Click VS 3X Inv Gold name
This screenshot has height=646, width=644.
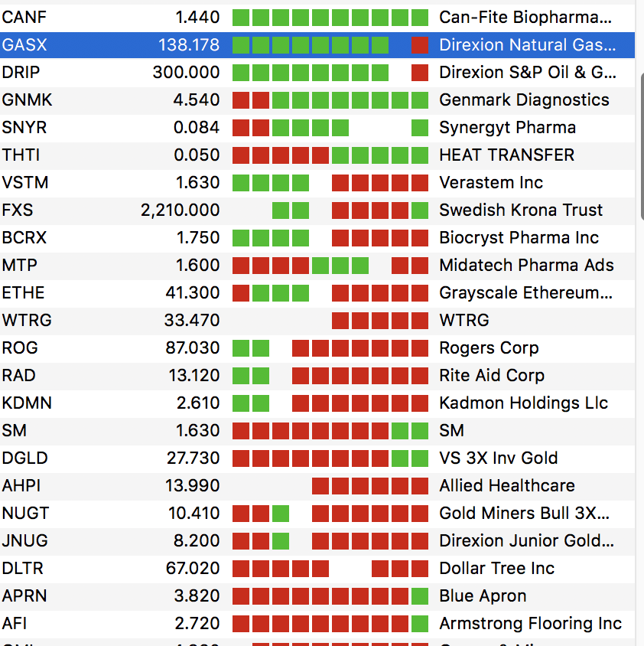point(498,458)
